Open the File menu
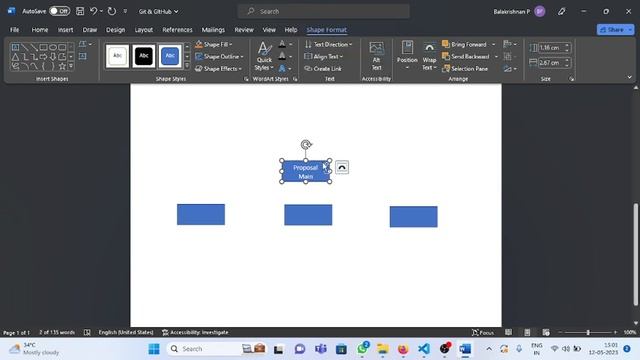The height and width of the screenshot is (360, 640). pos(15,30)
